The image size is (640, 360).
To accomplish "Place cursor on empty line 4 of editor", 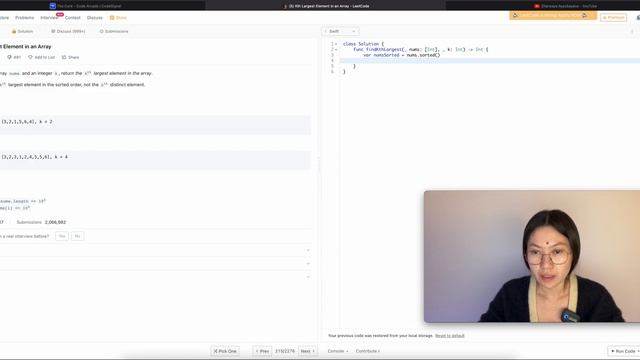I will pyautogui.click(x=490, y=60).
